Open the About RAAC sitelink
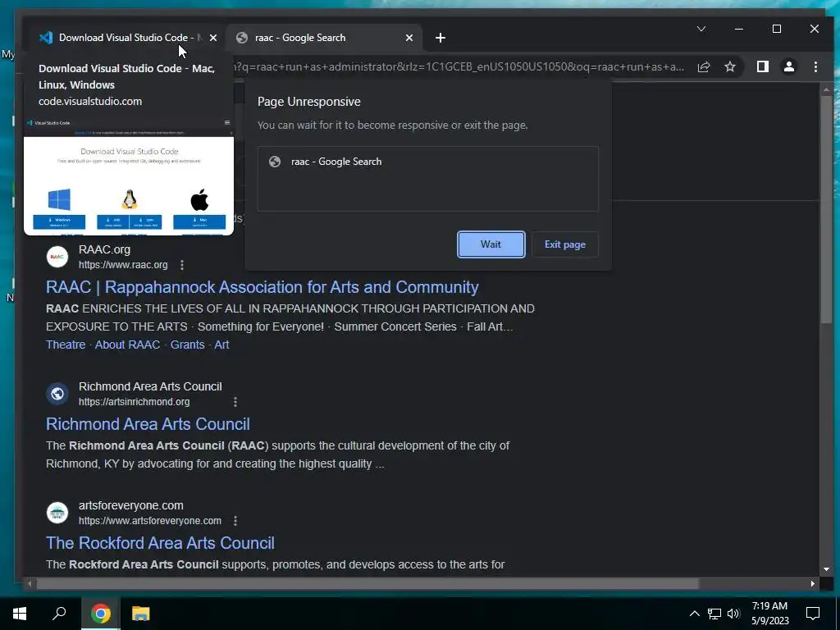This screenshot has width=840, height=630. tap(127, 345)
